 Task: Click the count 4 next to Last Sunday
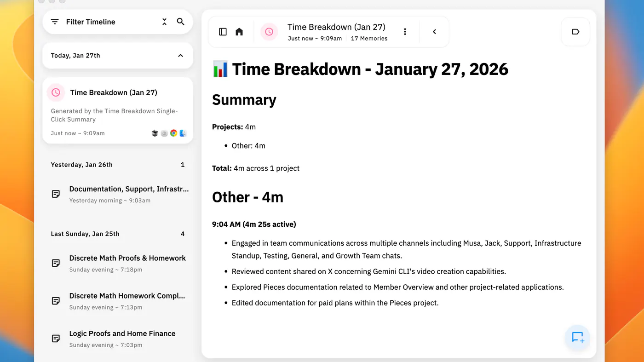coord(183,234)
